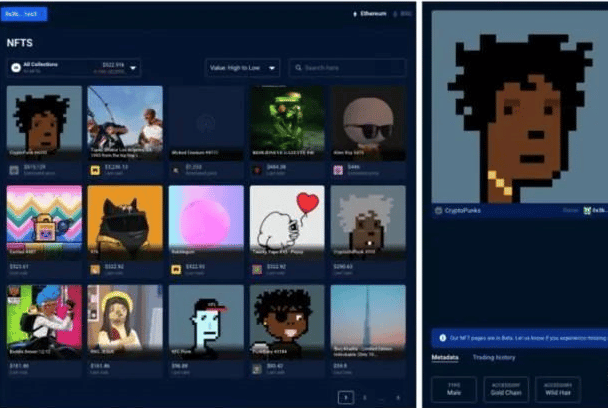Click collection icon under the eyepatch character NFT
608x408 pixels.
point(257,369)
